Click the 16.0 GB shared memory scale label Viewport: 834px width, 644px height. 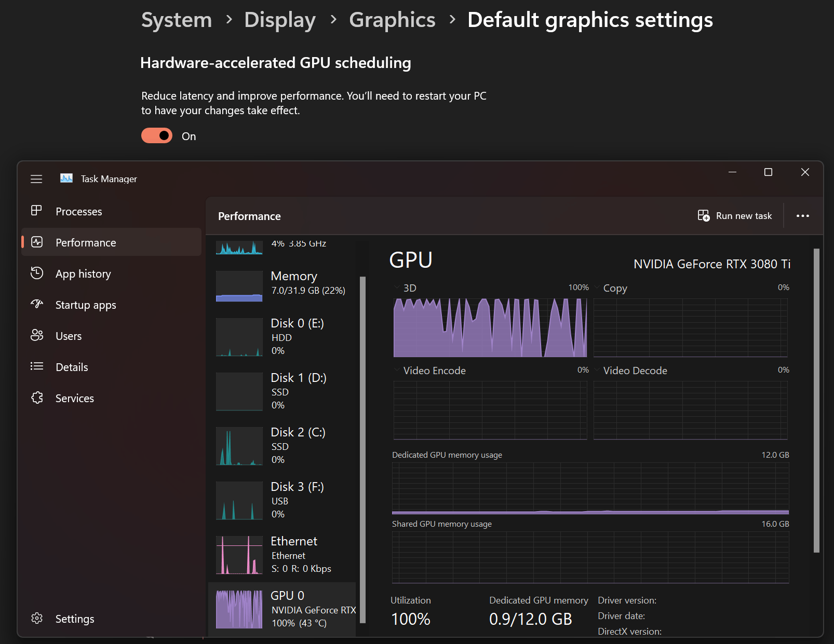[775, 524]
